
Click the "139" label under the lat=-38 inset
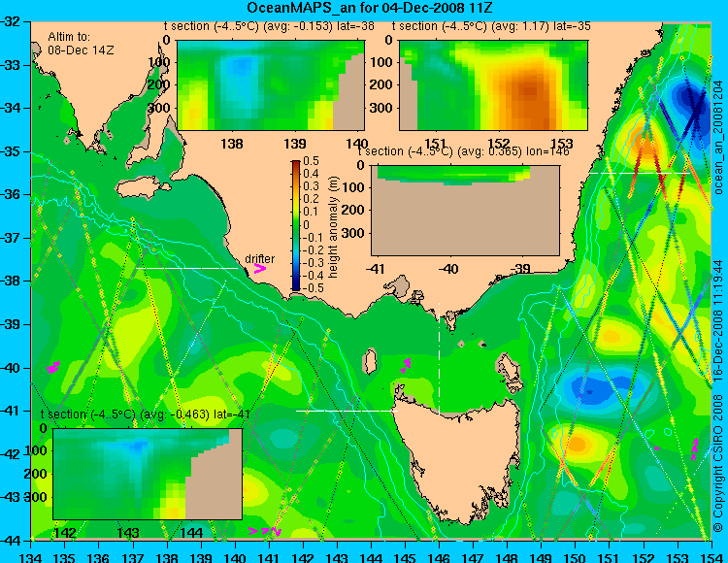295,143
